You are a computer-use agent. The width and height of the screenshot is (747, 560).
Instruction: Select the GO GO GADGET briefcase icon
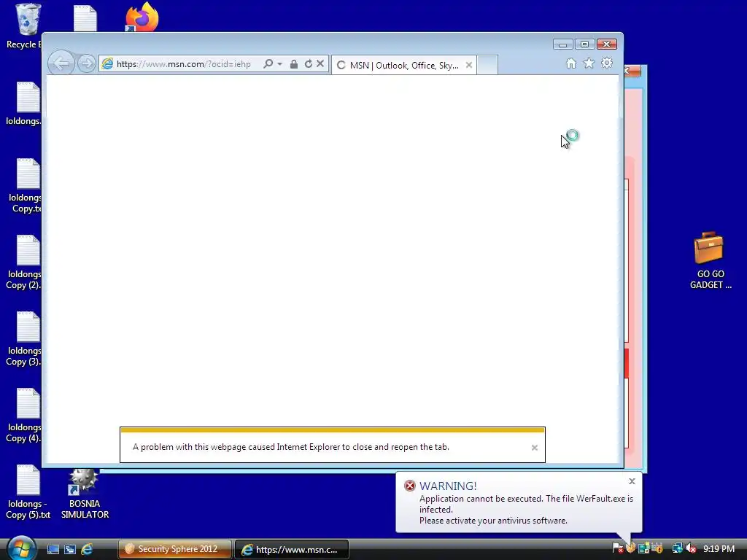click(710, 261)
